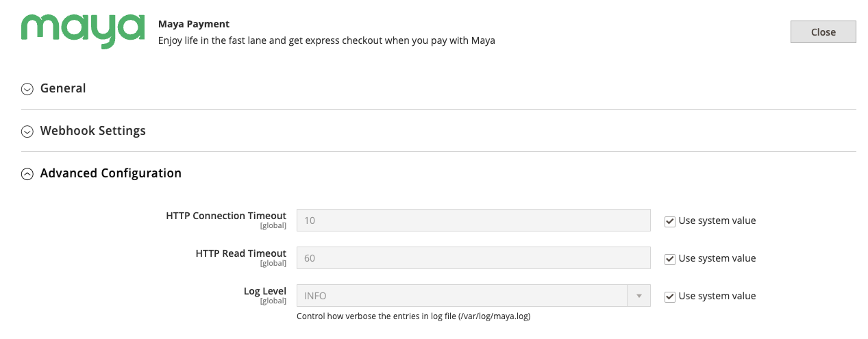Collapse the Advanced Configuration section heading
The image size is (868, 339).
pyautogui.click(x=111, y=173)
